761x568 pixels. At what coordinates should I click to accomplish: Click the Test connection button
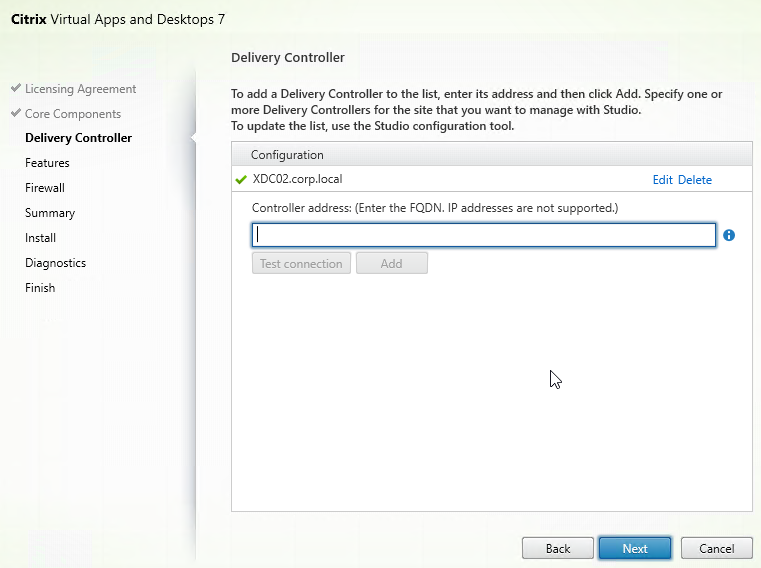coord(301,263)
